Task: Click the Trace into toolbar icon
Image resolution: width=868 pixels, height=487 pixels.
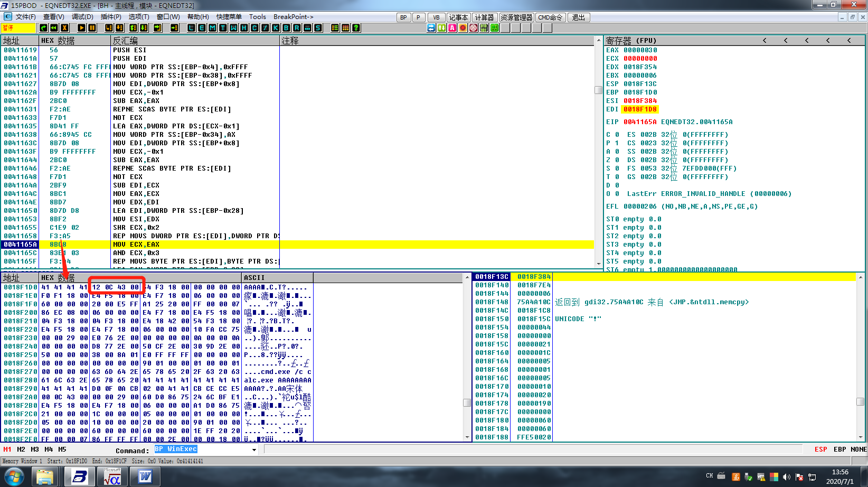Action: tap(134, 28)
